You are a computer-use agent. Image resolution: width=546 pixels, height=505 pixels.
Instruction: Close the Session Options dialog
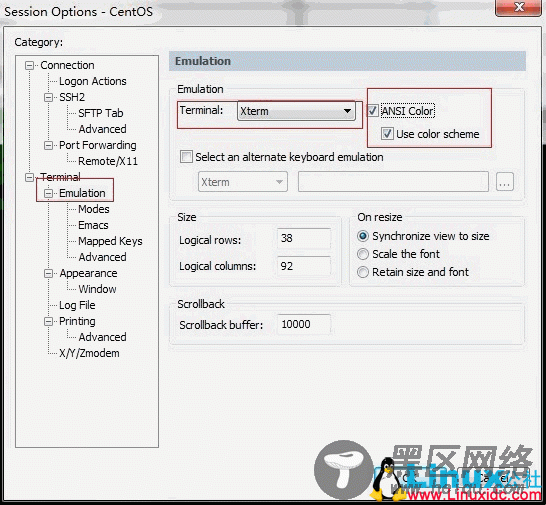pyautogui.click(x=518, y=8)
